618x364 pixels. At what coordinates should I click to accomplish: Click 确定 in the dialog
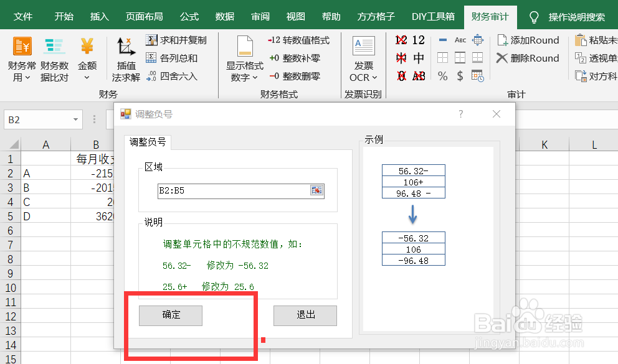point(171,315)
